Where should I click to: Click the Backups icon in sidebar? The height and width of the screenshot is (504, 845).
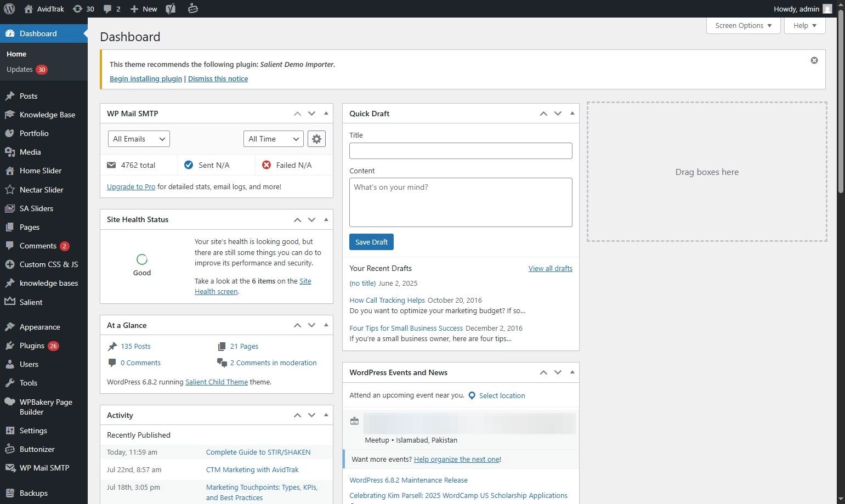10,493
